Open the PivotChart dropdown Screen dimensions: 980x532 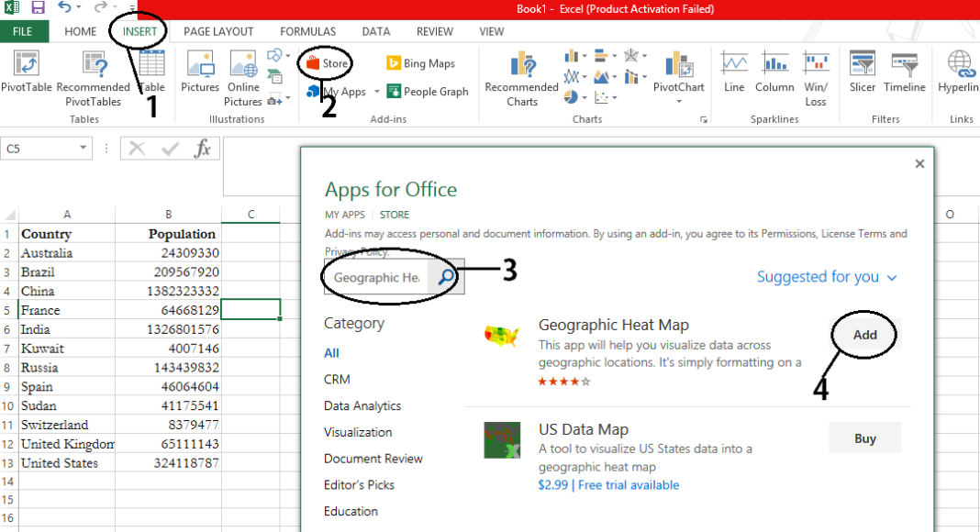click(679, 101)
